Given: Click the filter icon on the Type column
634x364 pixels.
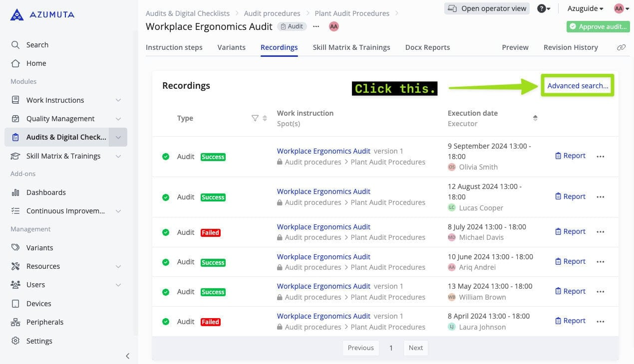Looking at the screenshot, I should [254, 118].
